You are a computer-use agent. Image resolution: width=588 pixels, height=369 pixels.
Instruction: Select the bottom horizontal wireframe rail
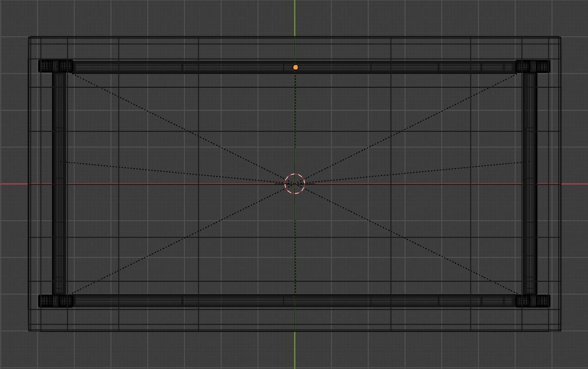(x=294, y=301)
